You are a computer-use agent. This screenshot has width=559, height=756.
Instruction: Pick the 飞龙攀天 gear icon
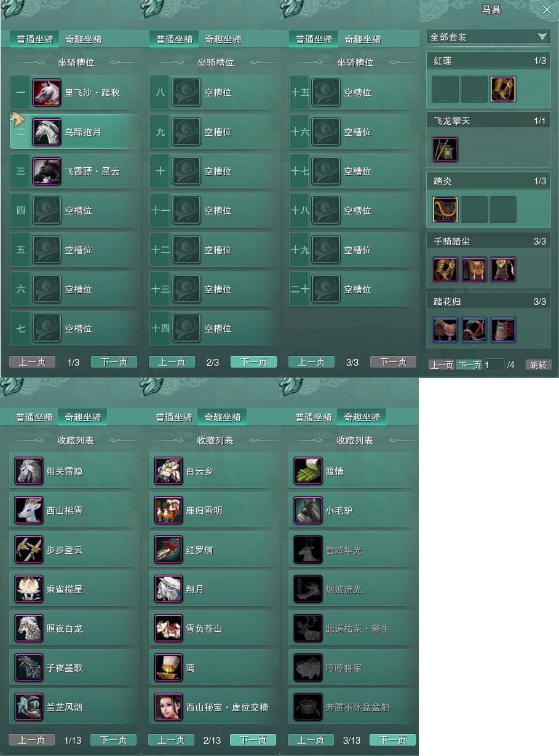(445, 149)
